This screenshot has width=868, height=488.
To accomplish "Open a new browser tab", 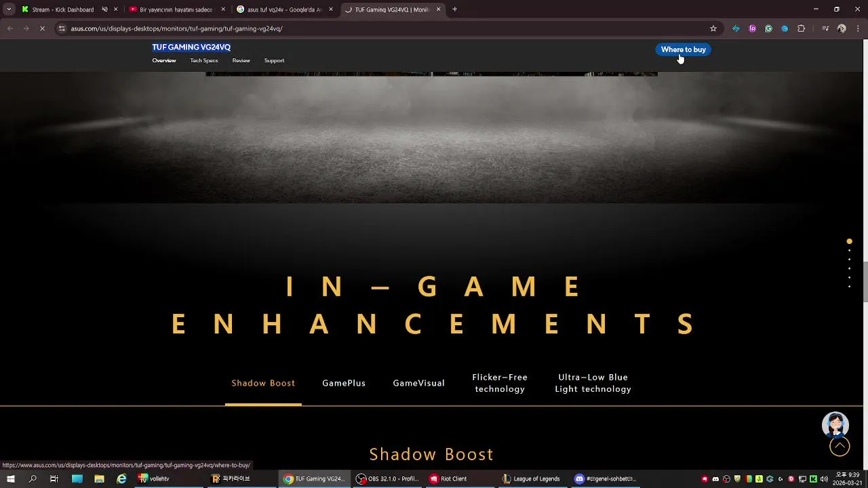I will (454, 9).
